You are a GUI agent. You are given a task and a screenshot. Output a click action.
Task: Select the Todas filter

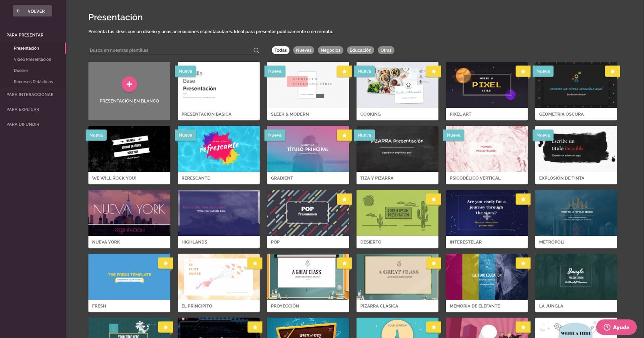coord(280,50)
